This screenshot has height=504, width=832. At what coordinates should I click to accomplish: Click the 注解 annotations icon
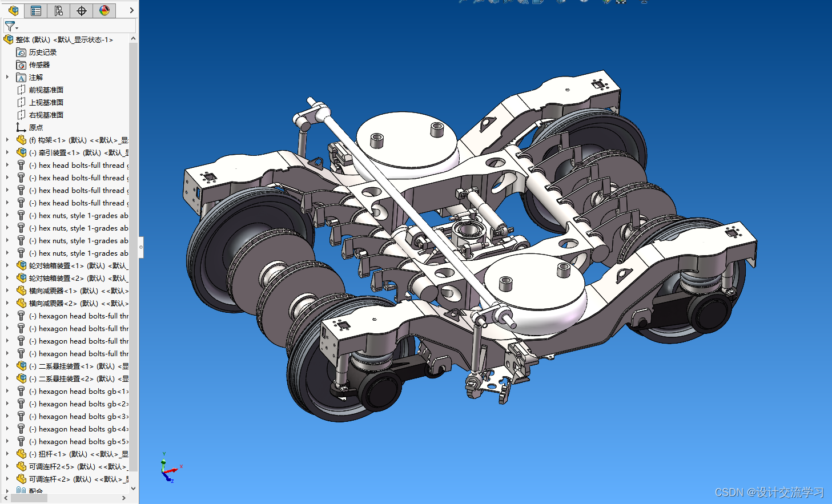coord(21,77)
